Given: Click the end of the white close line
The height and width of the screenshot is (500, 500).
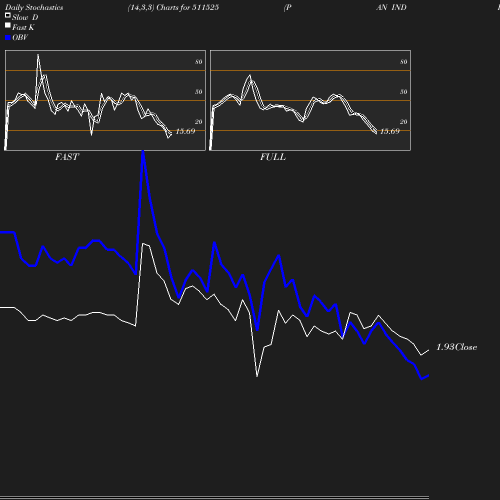Looking at the screenshot, I should (x=428, y=350).
